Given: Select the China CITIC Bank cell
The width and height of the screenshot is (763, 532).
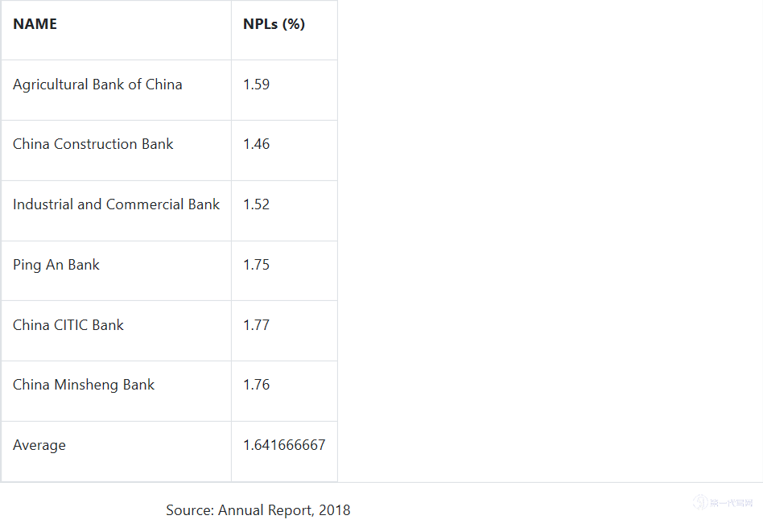Looking at the screenshot, I should click(x=68, y=325).
